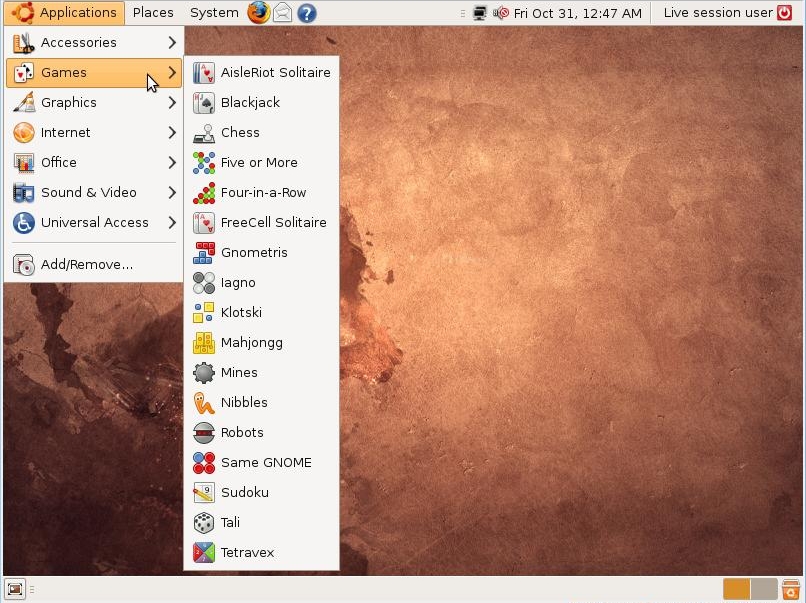Open the Trash icon in bottom panel

pyautogui.click(x=791, y=590)
